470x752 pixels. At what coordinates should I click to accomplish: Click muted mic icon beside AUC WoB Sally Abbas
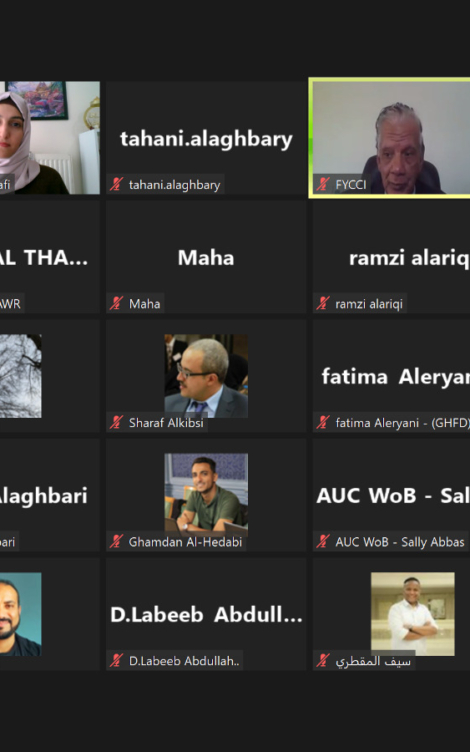323,541
